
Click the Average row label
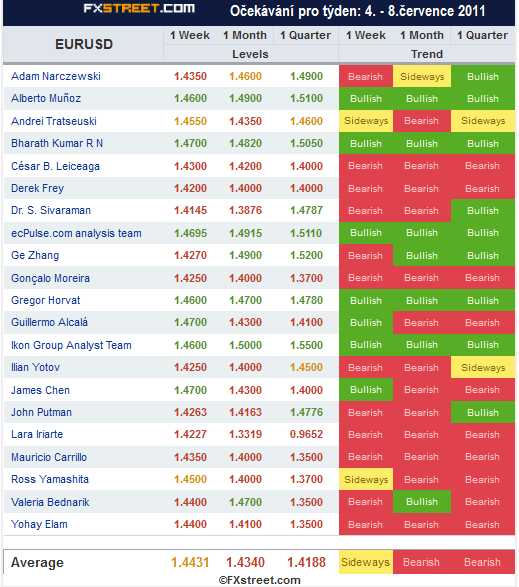(37, 562)
